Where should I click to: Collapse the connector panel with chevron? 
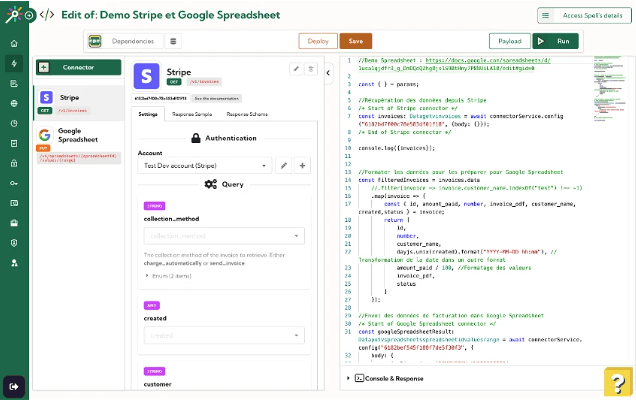point(328,73)
